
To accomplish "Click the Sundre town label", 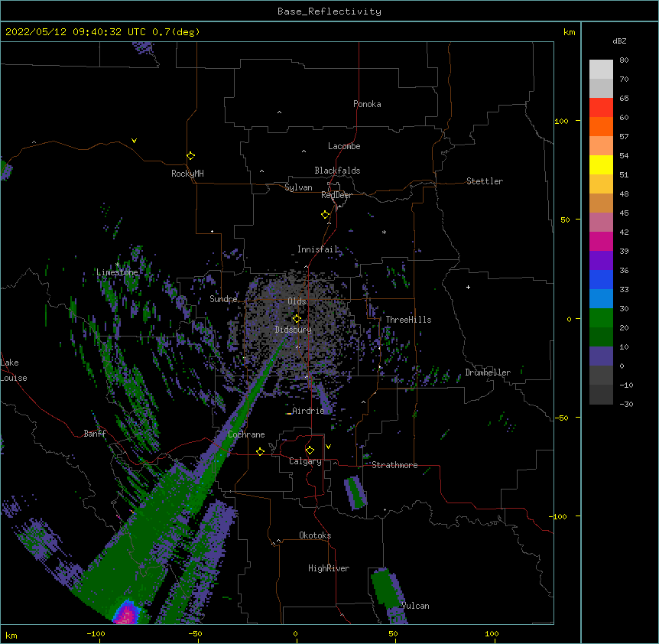I will point(223,299).
